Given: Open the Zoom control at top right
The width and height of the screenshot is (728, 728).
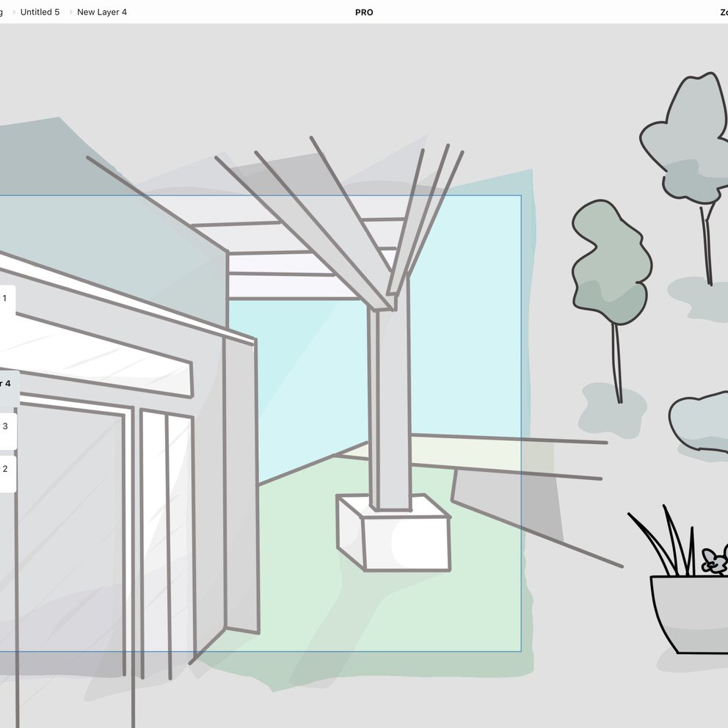Looking at the screenshot, I should click(721, 12).
